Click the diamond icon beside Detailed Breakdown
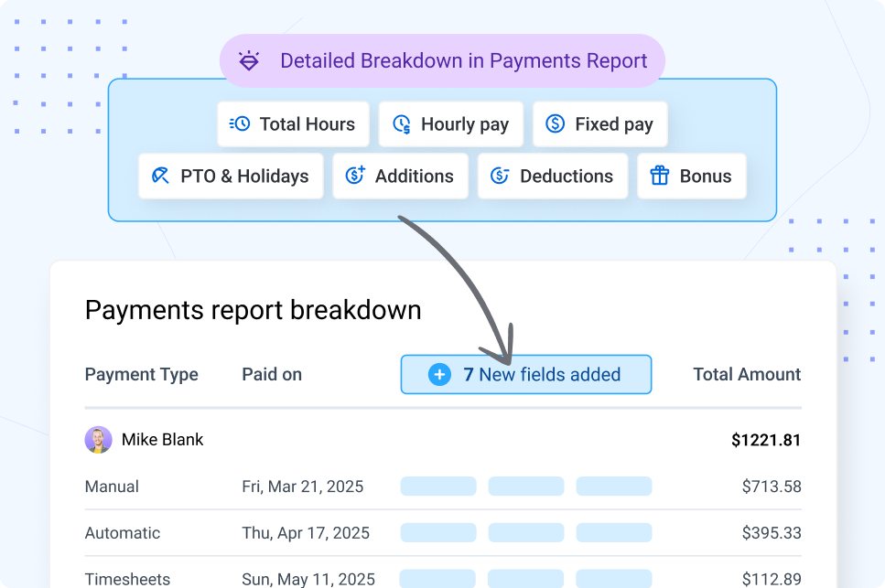885x588 pixels. click(249, 61)
